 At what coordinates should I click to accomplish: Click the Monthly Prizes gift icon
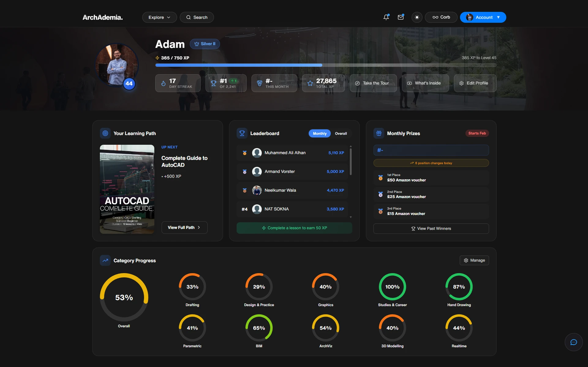point(379,133)
